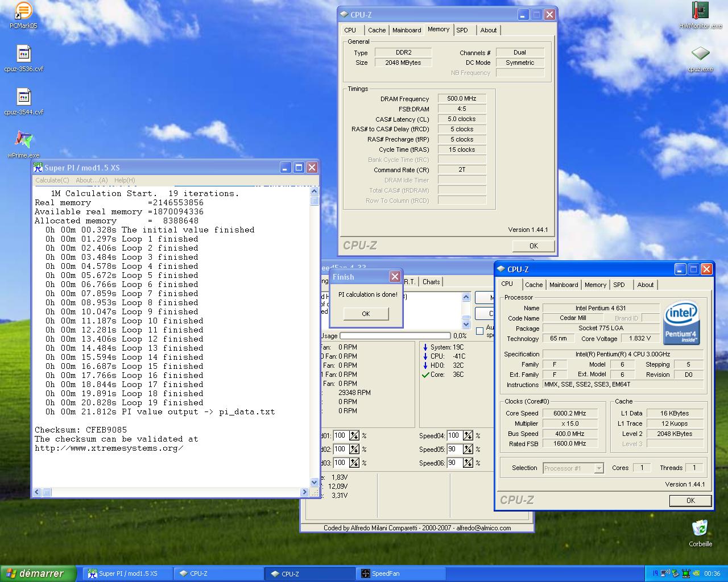Click the title bar icon of the CPU-Z processor window
This screenshot has width=728, height=582.
click(x=501, y=269)
